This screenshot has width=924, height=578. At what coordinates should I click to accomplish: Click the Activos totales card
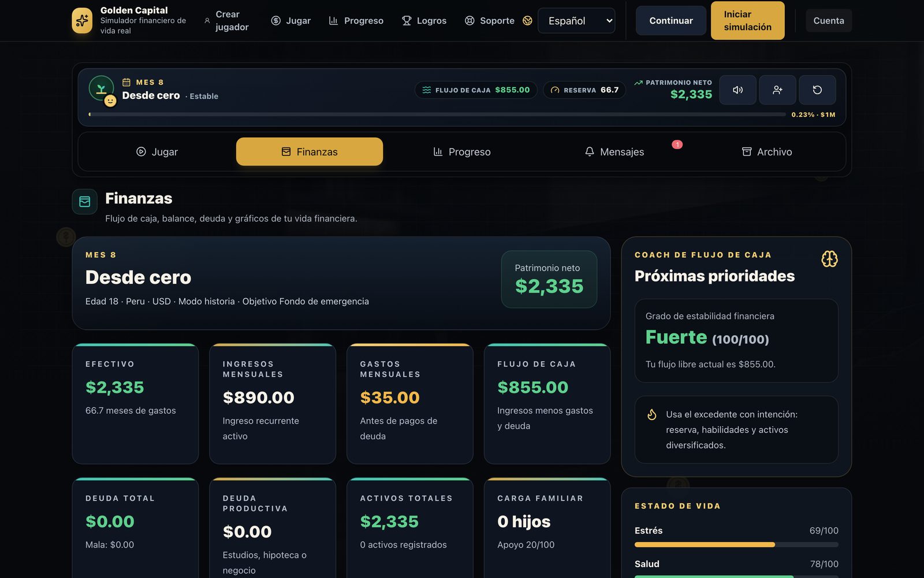[410, 528]
